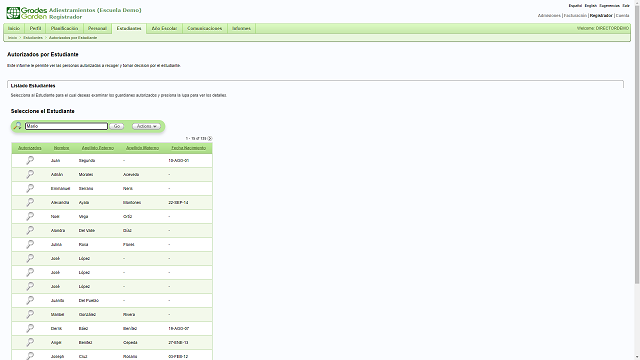This screenshot has height=360, width=640.
Task: Click the name 'Derrik' in table
Action: point(56,328)
